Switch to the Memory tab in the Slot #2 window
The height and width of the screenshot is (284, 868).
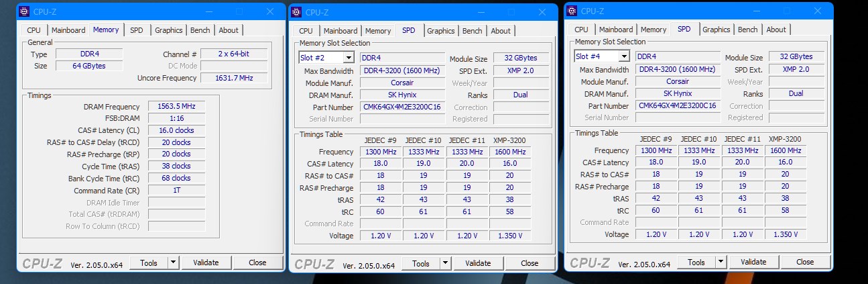coord(378,31)
